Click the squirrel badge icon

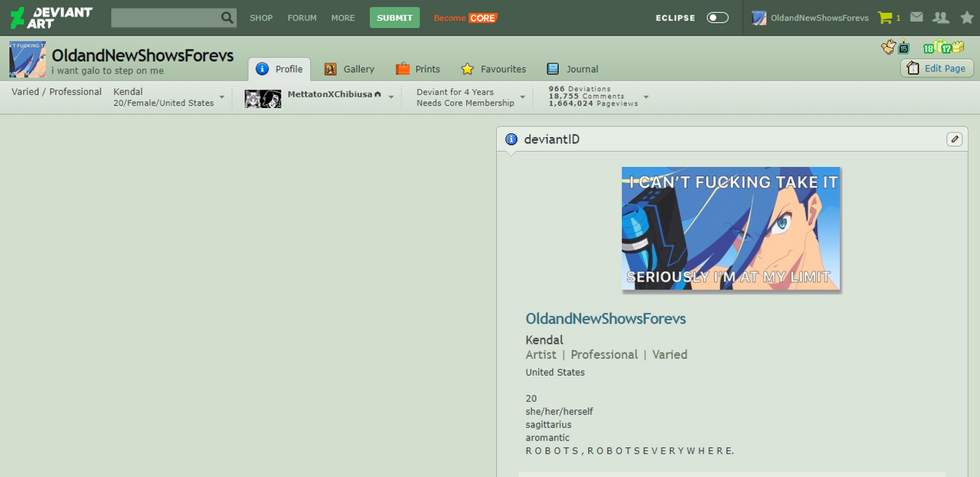[888, 47]
